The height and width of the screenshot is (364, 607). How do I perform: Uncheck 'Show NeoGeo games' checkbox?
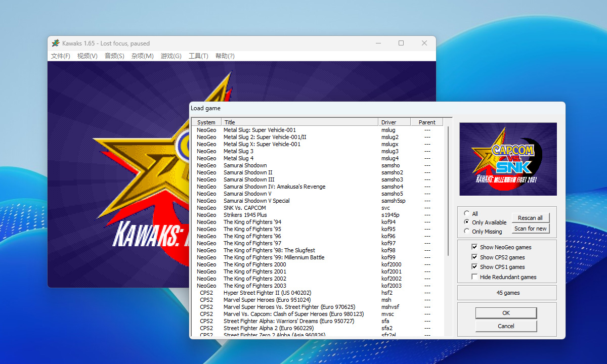click(x=474, y=247)
